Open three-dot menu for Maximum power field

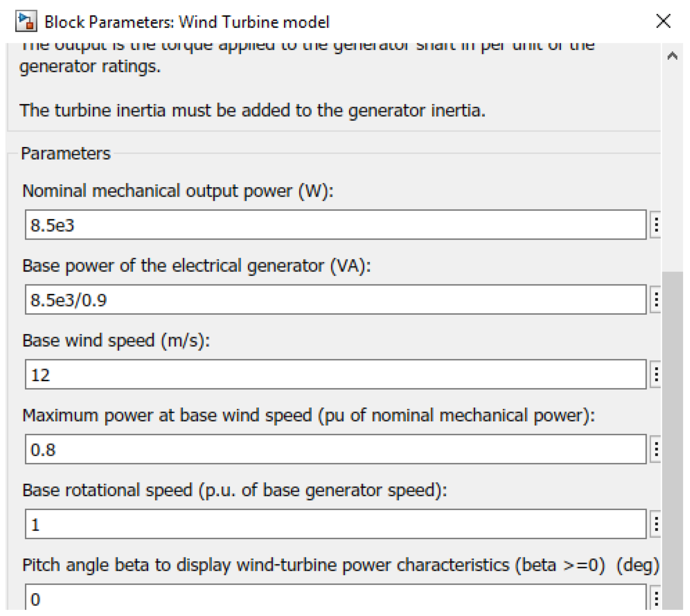[656, 449]
